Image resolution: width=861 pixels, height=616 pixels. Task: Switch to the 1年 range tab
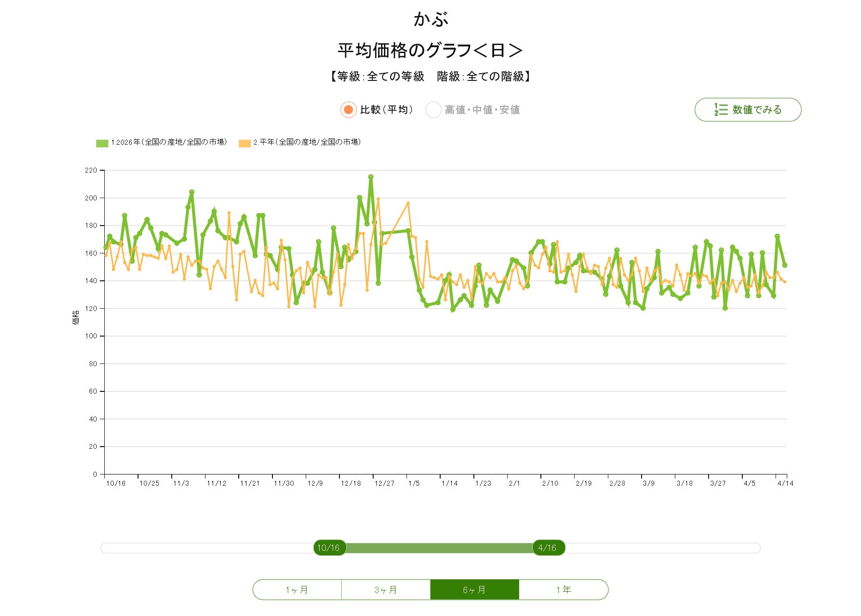pyautogui.click(x=563, y=589)
